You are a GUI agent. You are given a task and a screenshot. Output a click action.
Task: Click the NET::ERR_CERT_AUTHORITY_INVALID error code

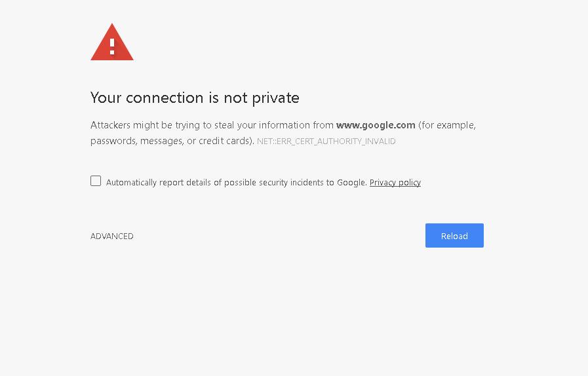tap(326, 141)
